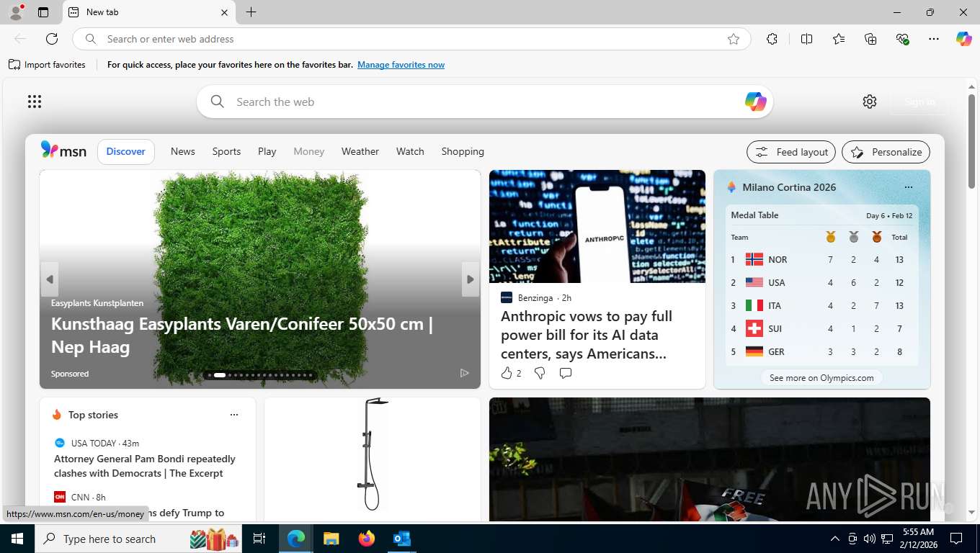Open Milano Cortina 2026 card options
980x553 pixels.
point(908,187)
